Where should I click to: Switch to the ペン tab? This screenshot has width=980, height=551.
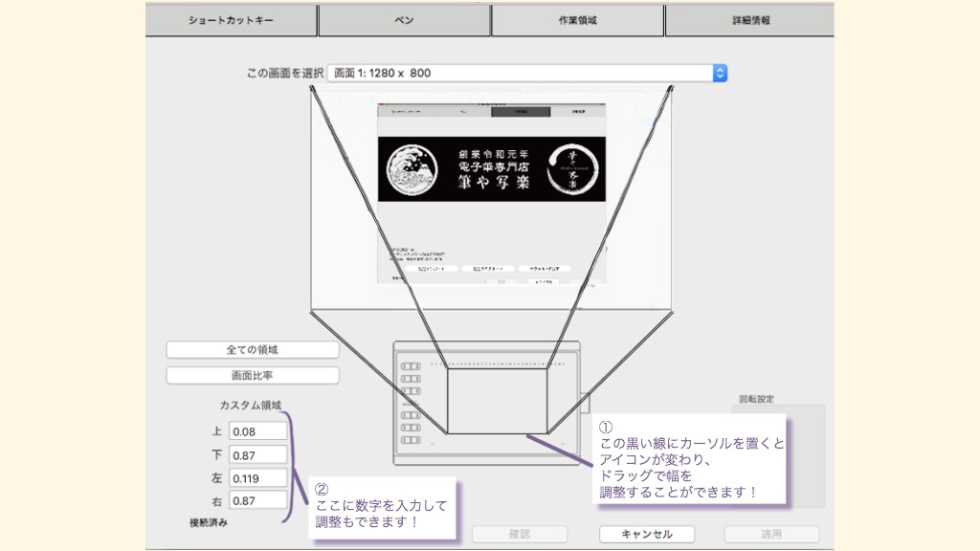(x=405, y=21)
